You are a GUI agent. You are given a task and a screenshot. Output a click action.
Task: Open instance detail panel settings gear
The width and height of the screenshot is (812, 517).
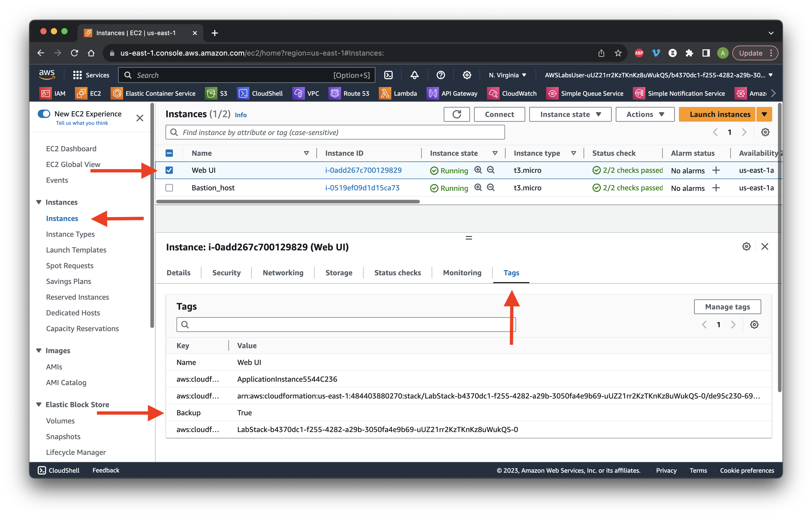click(746, 246)
